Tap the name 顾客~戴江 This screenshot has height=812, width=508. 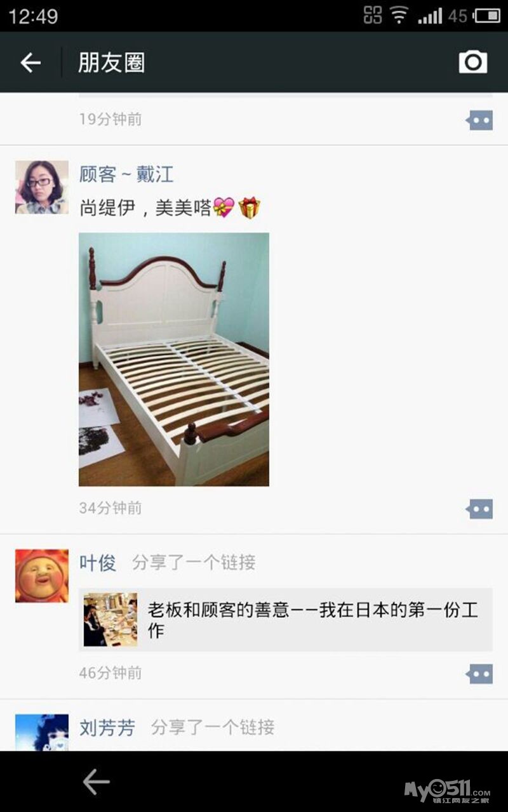click(126, 174)
